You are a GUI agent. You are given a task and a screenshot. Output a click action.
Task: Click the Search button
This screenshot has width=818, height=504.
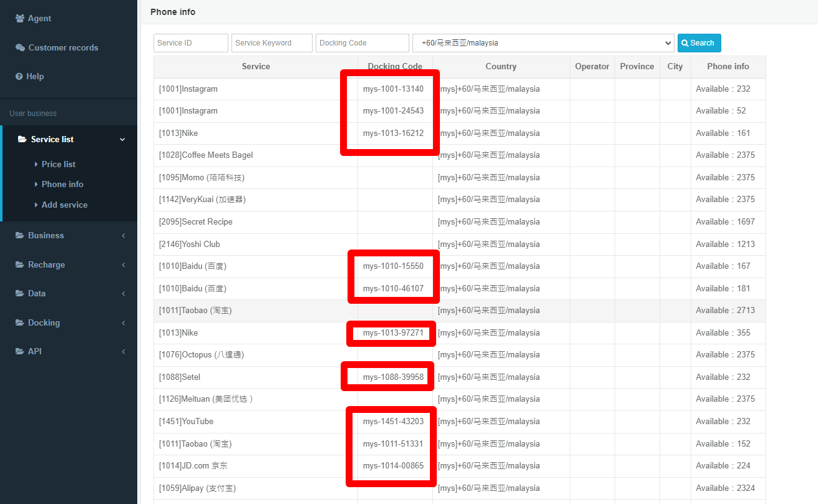coord(699,43)
